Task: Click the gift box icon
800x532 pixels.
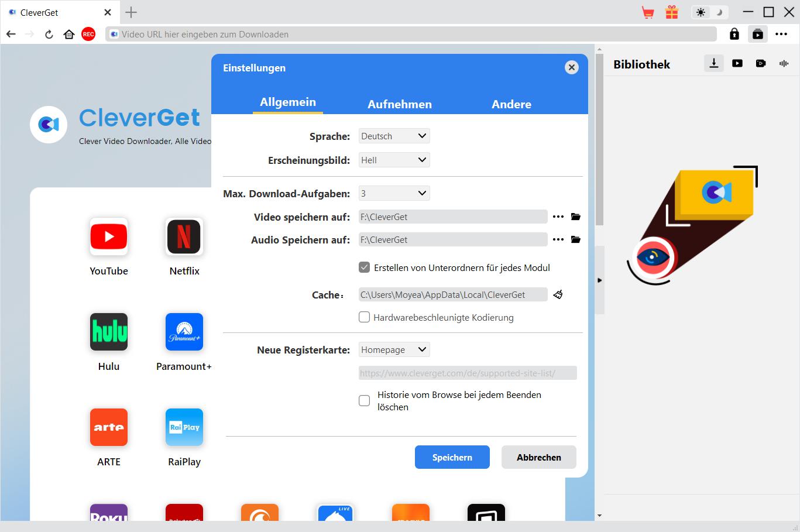Action: pos(672,12)
